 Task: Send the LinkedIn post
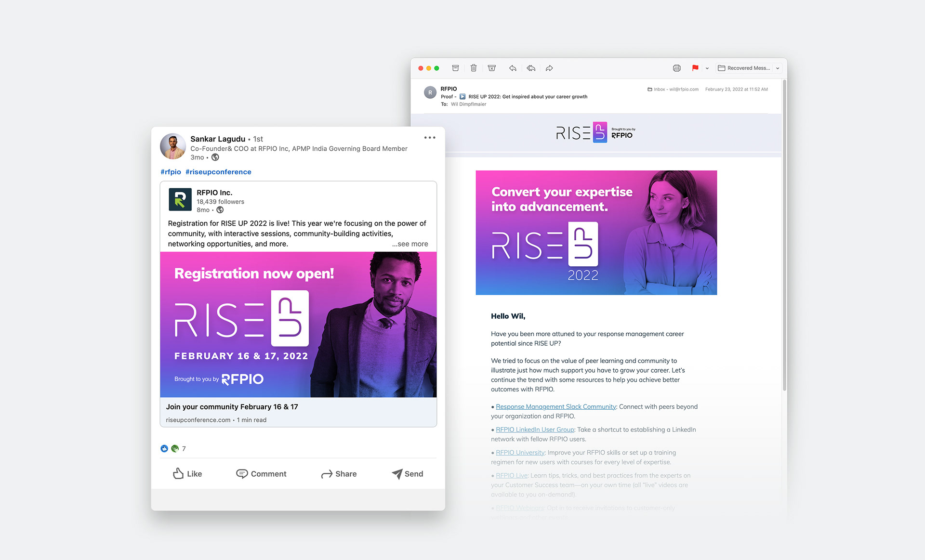pos(407,474)
